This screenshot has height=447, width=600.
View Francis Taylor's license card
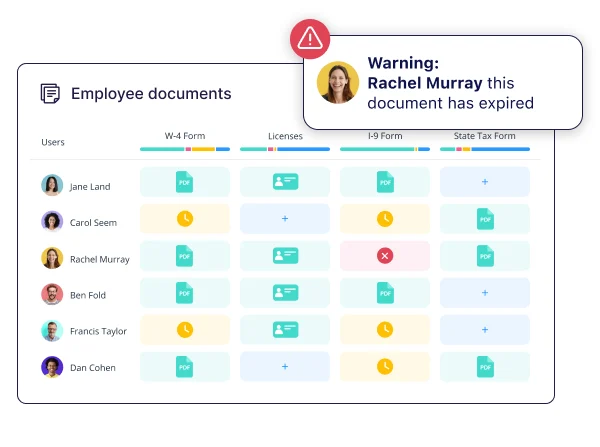[x=285, y=330]
